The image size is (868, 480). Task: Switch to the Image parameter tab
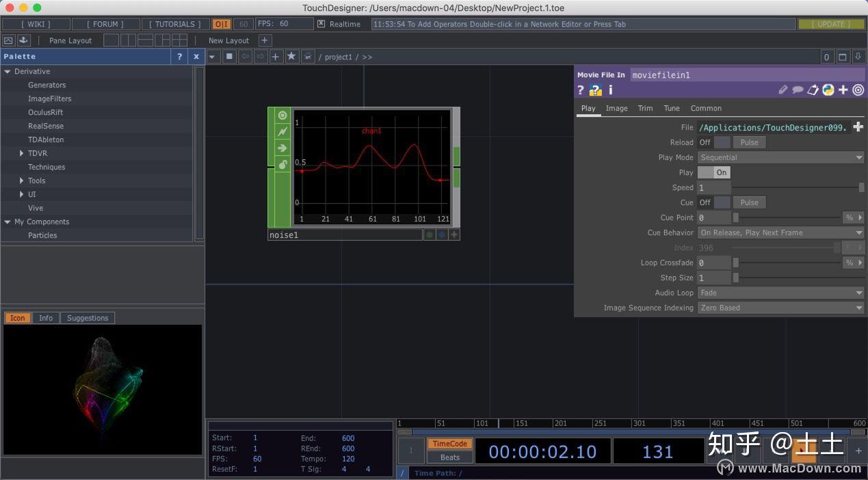coord(616,108)
